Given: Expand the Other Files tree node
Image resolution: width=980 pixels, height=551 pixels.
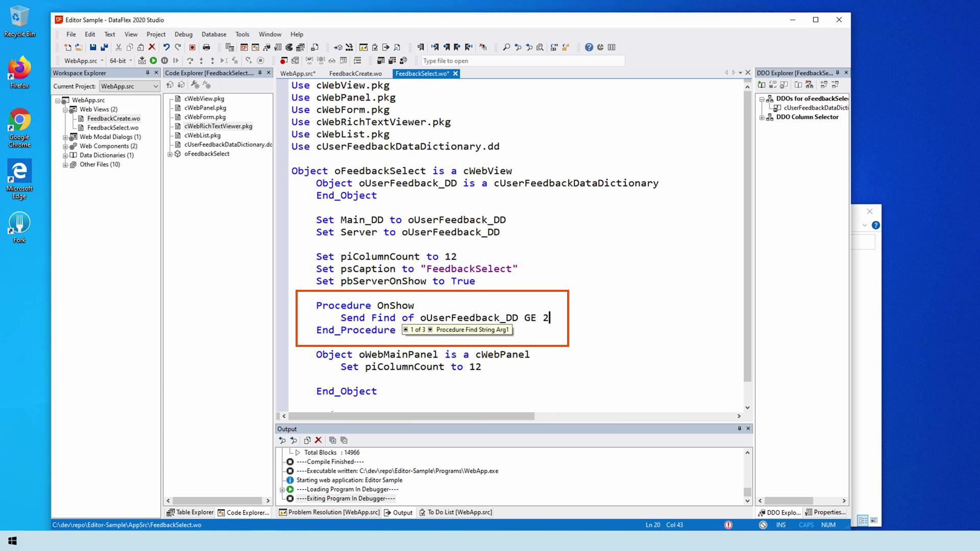Looking at the screenshot, I should [65, 165].
